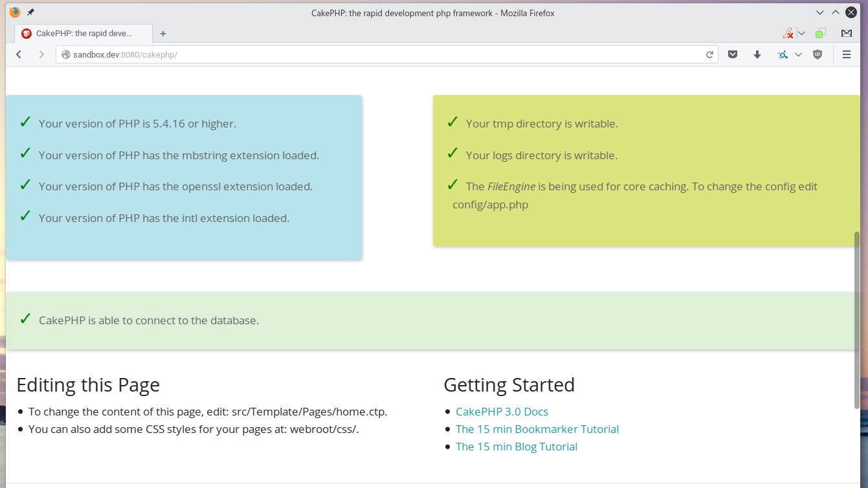Click the mbstring extension loaded message
This screenshot has width=868, height=488.
pos(179,155)
